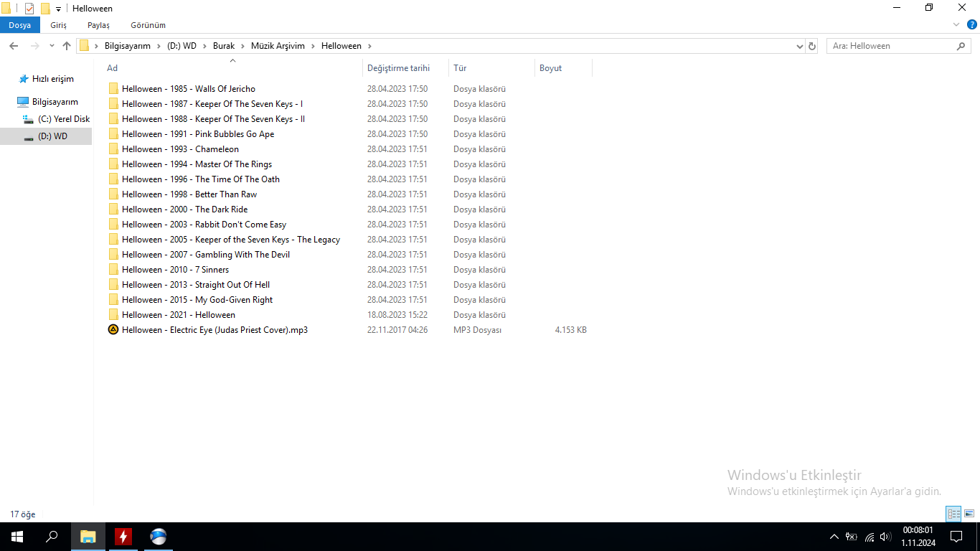This screenshot has height=551, width=980.
Task: Click the Helloween breadcrumb segment
Action: tap(341, 46)
